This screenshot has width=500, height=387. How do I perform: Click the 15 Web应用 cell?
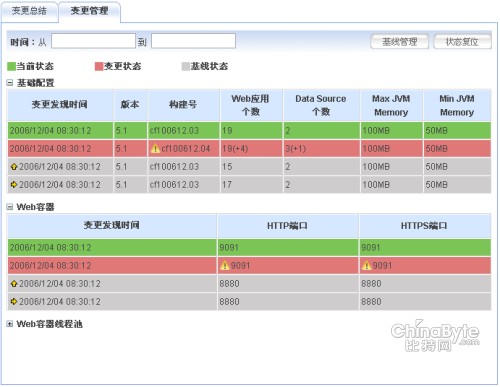coord(251,166)
